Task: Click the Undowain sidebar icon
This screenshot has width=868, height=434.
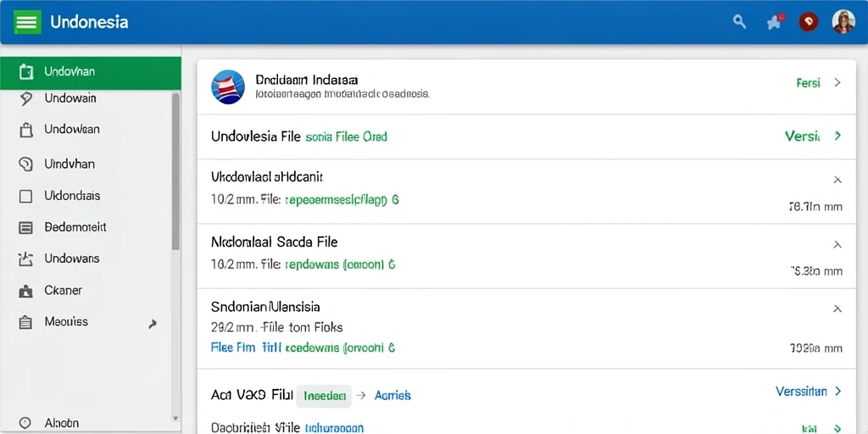Action: click(26, 98)
